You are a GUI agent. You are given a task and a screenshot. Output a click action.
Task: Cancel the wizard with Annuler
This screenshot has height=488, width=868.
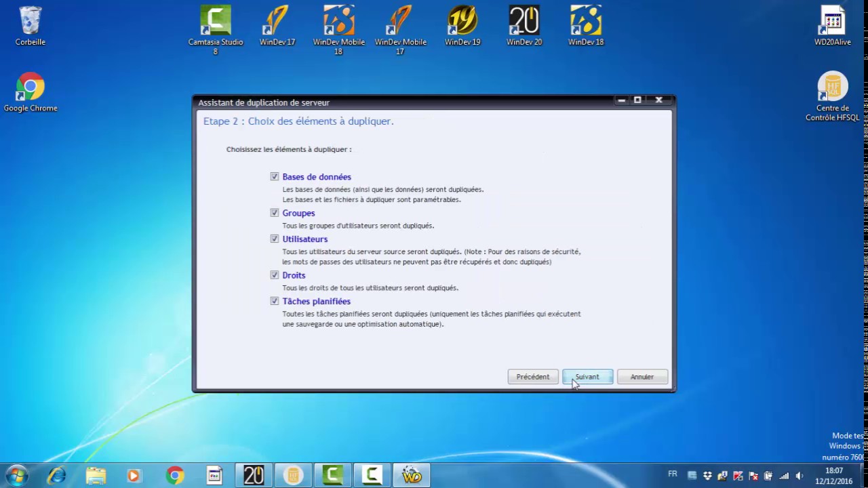[x=642, y=377]
